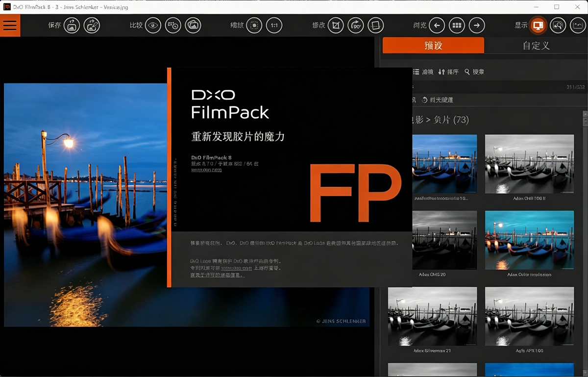This screenshot has width=588, height=377.
Task: Click the main Venice gondola preview image
Action: (x=86, y=205)
